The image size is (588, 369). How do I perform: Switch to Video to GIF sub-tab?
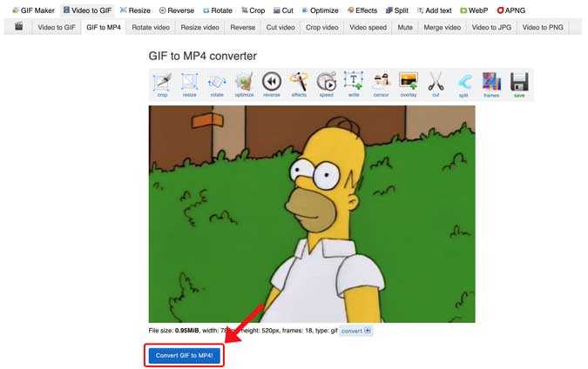(x=57, y=27)
